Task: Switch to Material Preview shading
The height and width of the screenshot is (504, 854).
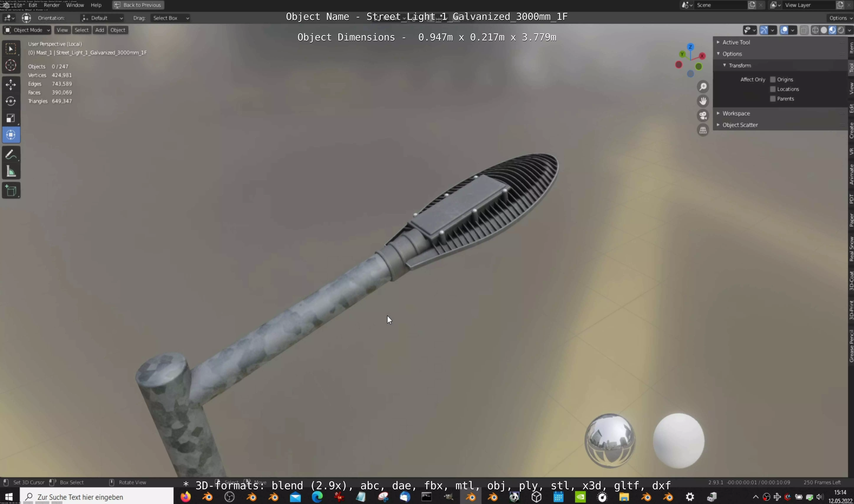Action: [832, 30]
